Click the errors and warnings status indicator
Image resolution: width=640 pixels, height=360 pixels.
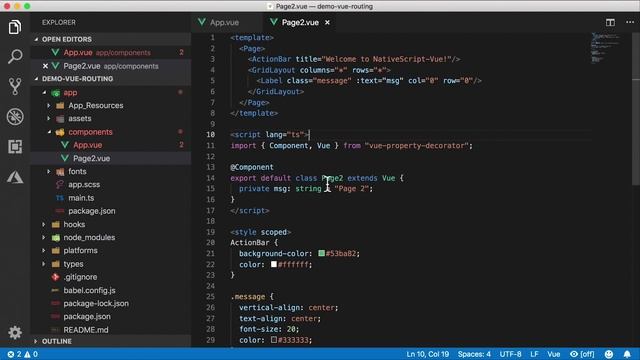coord(23,354)
